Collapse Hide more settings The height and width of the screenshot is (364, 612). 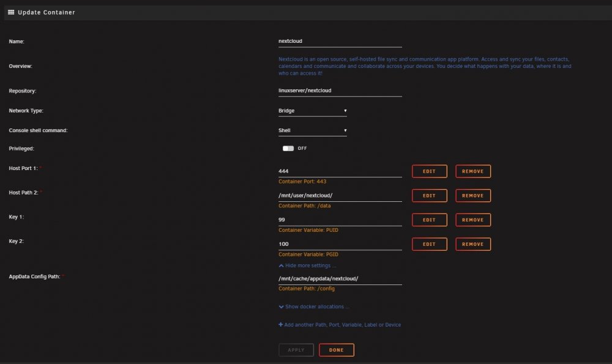308,266
